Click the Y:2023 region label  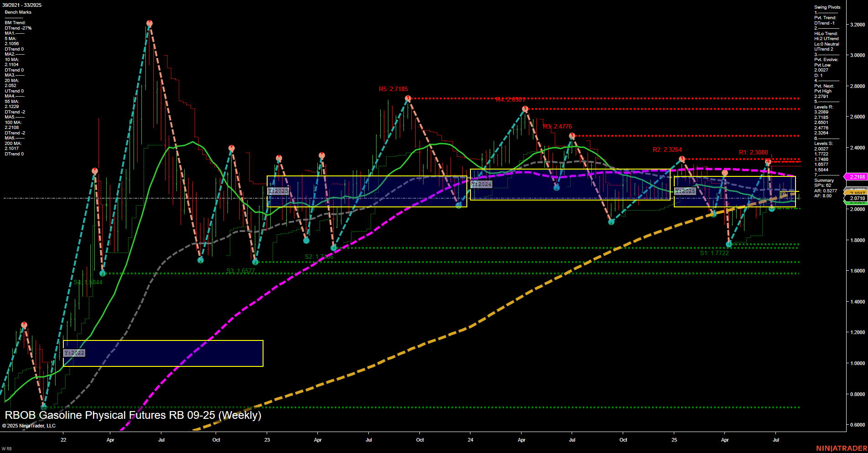pos(278,191)
